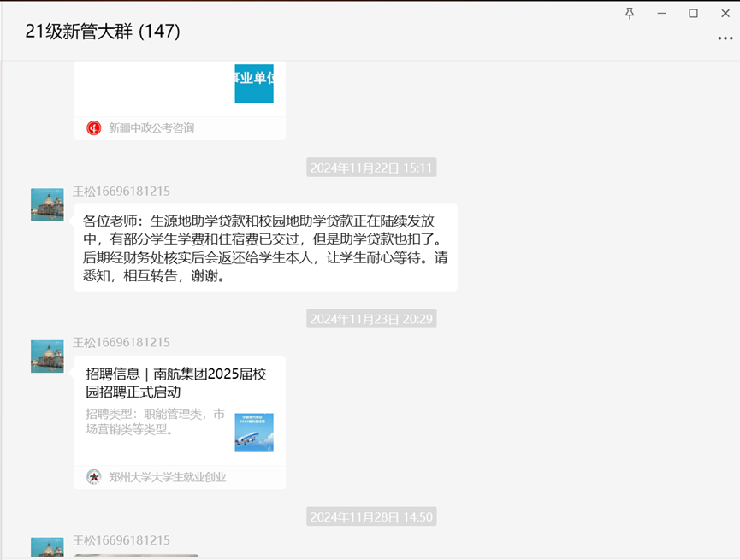Open the three-dot chat options menu
The width and height of the screenshot is (740, 560).
point(725,38)
